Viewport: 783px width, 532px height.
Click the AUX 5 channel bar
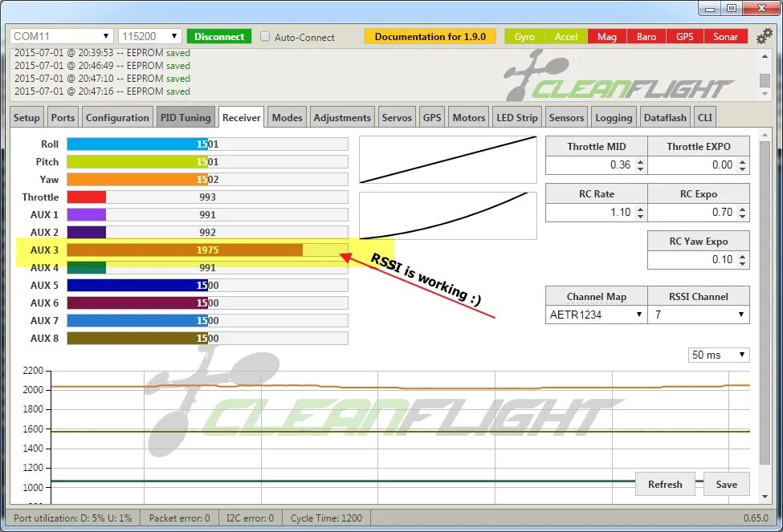pos(207,286)
